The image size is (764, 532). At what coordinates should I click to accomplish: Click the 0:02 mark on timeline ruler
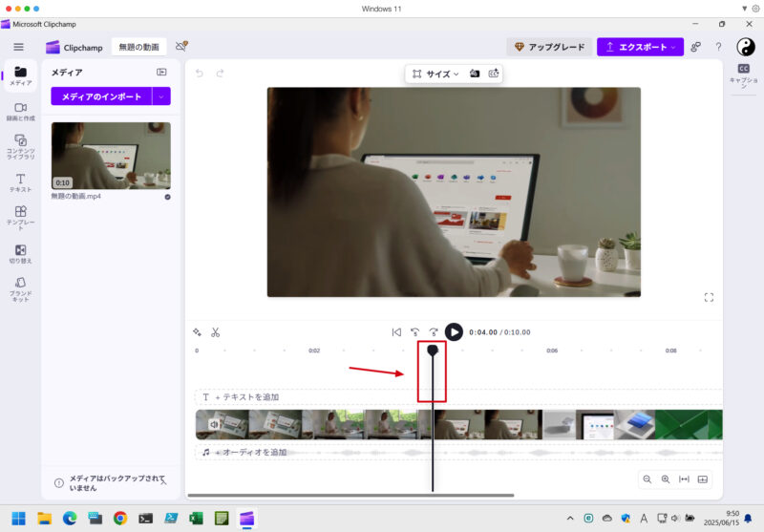(x=314, y=351)
